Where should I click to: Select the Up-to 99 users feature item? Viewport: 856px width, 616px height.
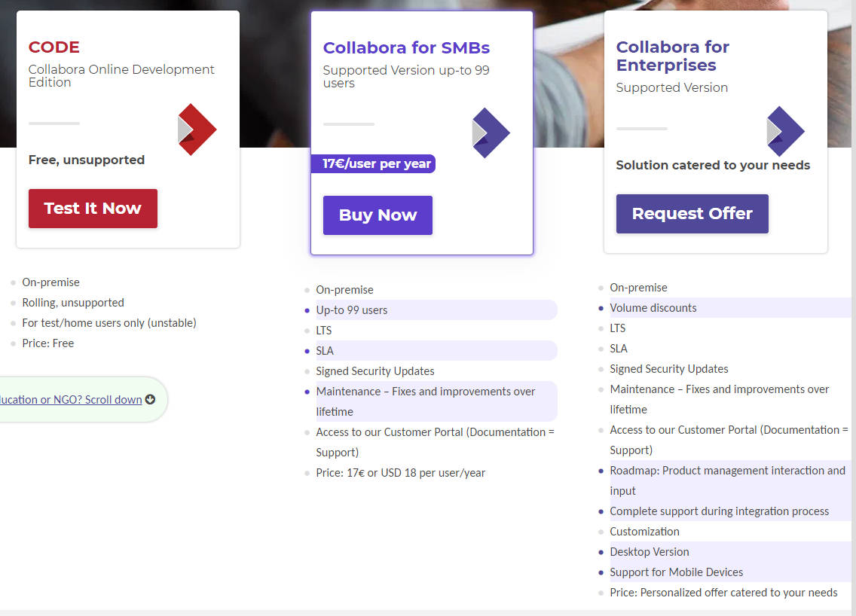(351, 310)
